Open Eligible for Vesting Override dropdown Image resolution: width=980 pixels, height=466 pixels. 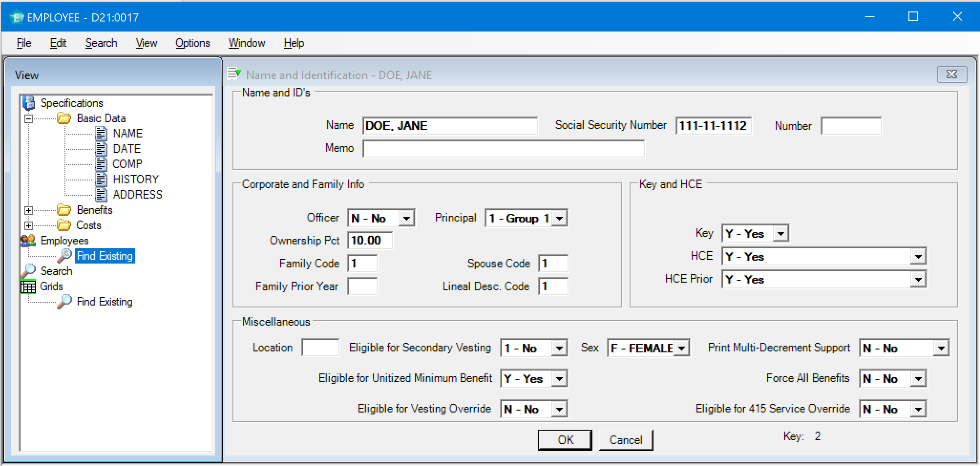[x=559, y=409]
